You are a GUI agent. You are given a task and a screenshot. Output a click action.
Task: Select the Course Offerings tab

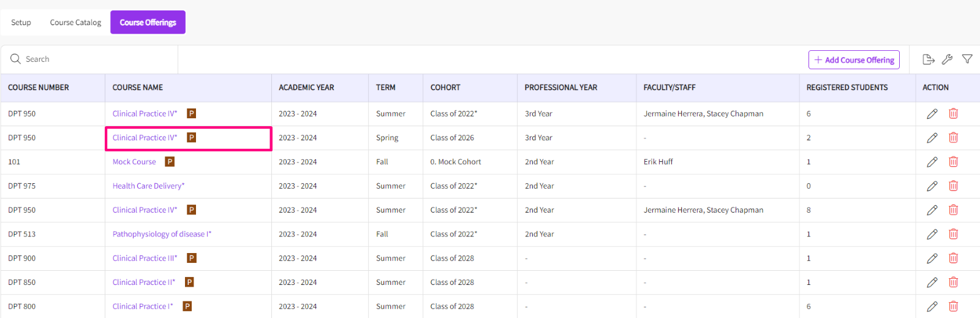pyautogui.click(x=148, y=23)
